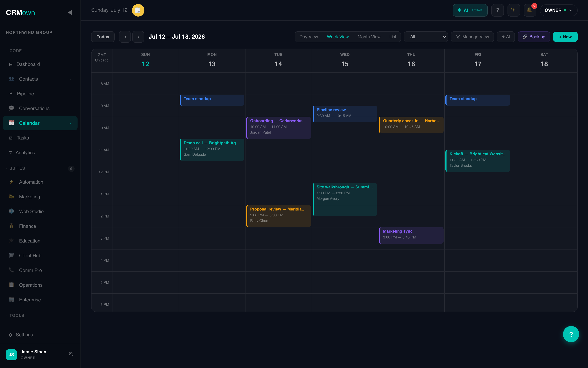Open the Proposal review — Meridian event
The width and height of the screenshot is (588, 368).
click(278, 216)
